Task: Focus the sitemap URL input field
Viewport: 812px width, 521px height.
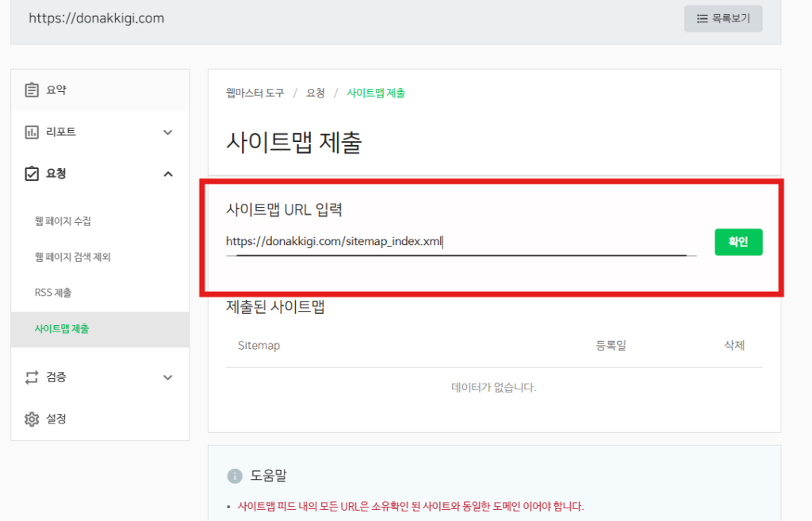Action: tap(461, 242)
